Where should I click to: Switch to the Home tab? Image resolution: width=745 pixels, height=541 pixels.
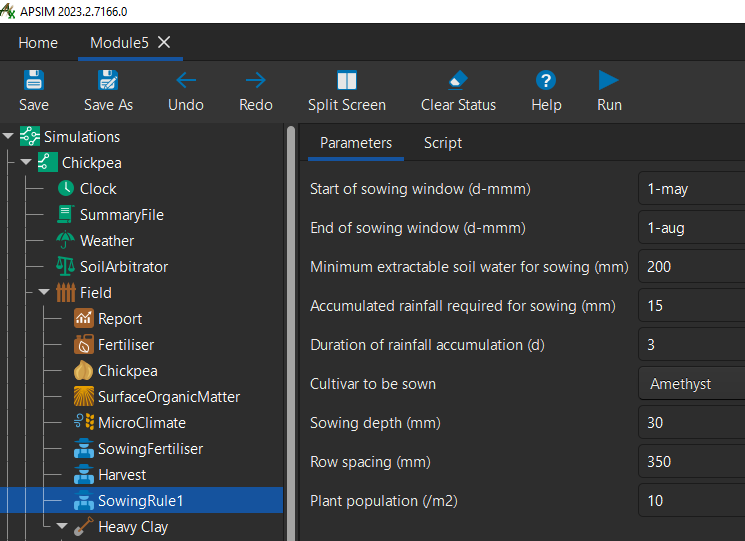[38, 43]
